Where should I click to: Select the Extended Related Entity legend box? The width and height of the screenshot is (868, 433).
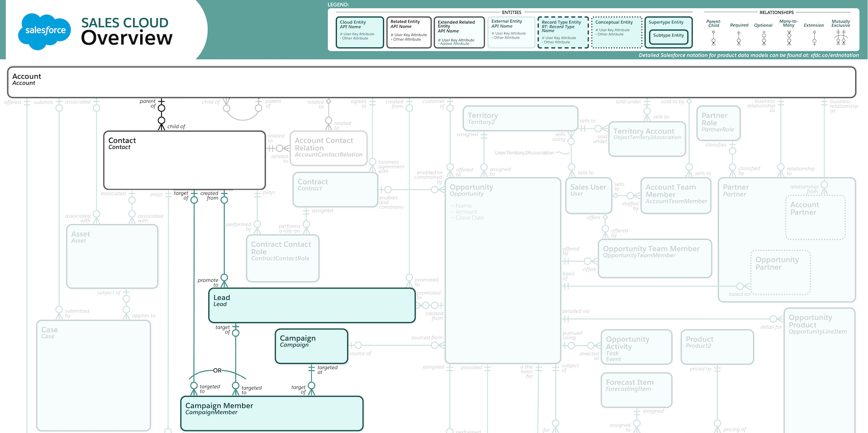click(x=459, y=32)
